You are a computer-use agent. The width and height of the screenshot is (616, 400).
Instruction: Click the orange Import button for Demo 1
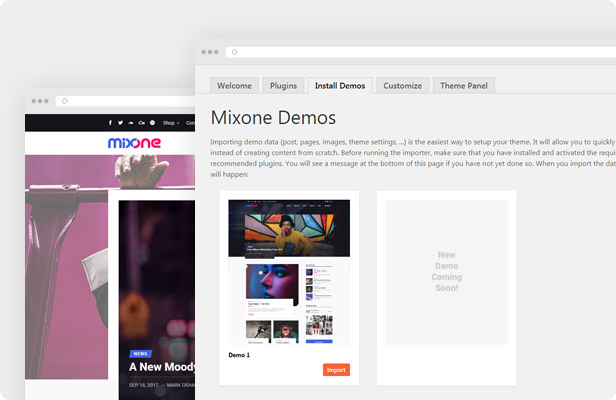[x=336, y=370]
